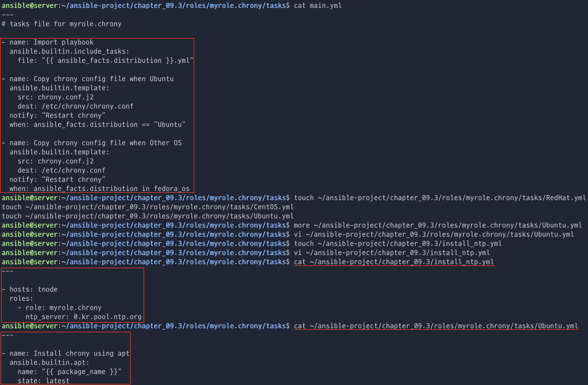Click the touch RedHat.yml command
This screenshot has height=385, width=588.
(x=440, y=198)
